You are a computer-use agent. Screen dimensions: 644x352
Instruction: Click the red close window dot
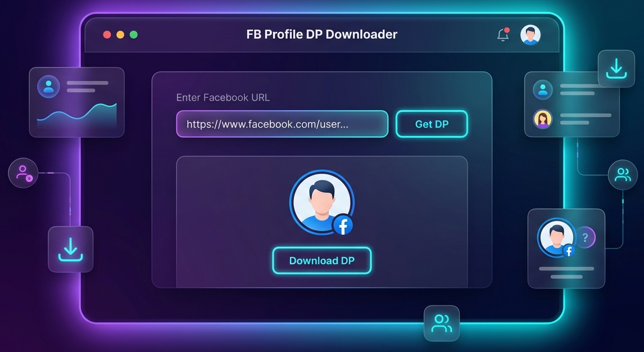click(107, 34)
